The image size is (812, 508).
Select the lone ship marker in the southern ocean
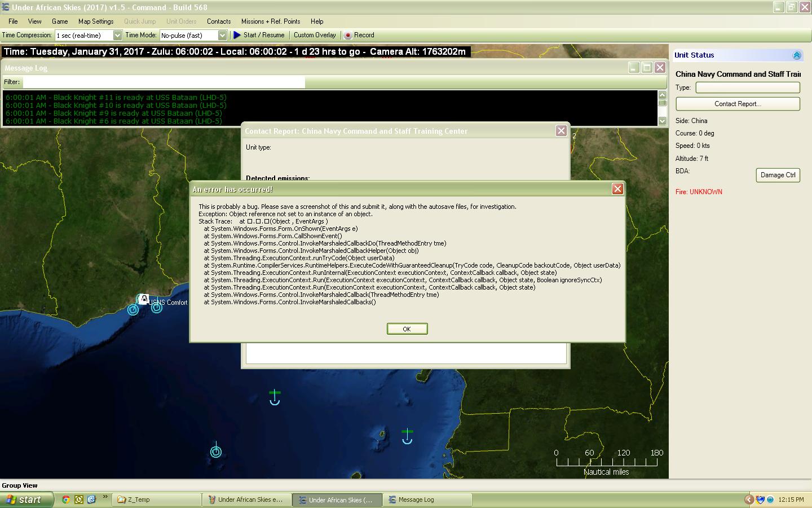pyautogui.click(x=215, y=451)
